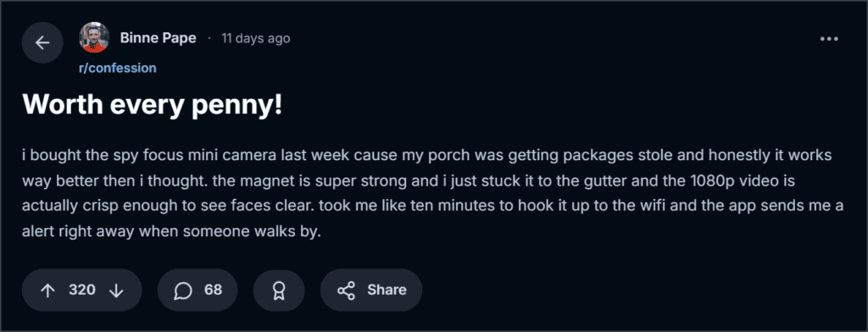Viewport: 868px width, 332px height.
Task: Visit the r/confession community link
Action: tap(117, 68)
